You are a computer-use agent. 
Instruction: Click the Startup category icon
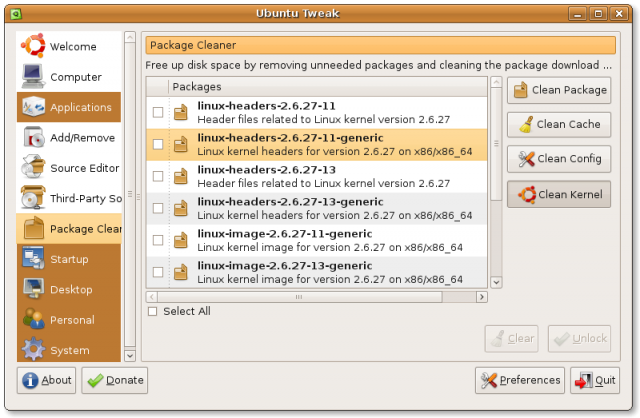pos(33,259)
